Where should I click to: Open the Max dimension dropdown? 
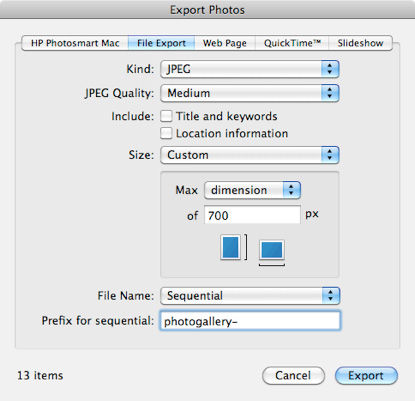click(x=252, y=190)
